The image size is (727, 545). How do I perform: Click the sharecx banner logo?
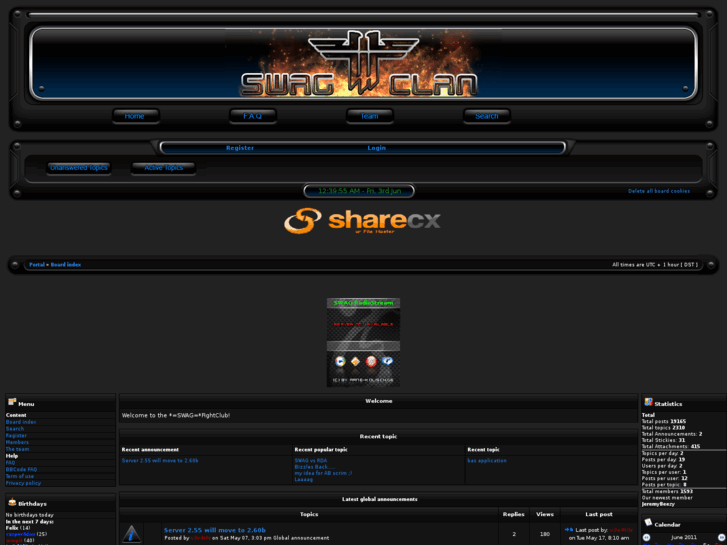(x=362, y=220)
